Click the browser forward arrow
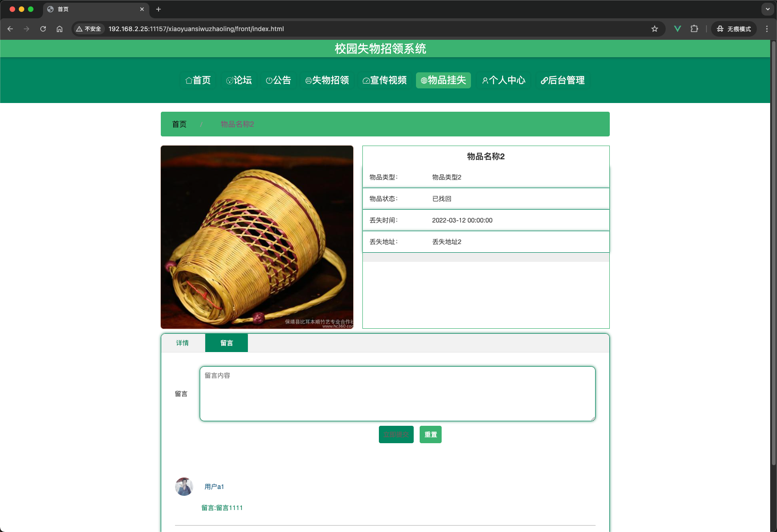This screenshot has width=777, height=532. point(27,29)
